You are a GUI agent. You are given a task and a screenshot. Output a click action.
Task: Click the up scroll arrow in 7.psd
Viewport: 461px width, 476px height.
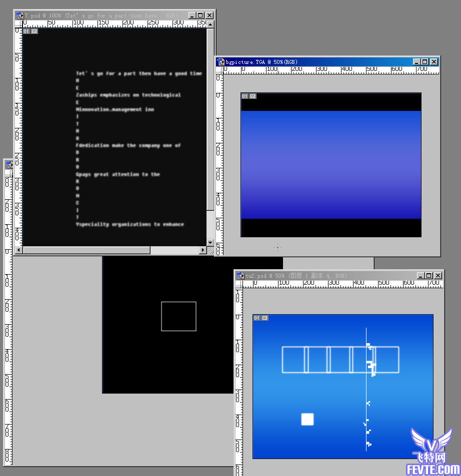(x=210, y=24)
